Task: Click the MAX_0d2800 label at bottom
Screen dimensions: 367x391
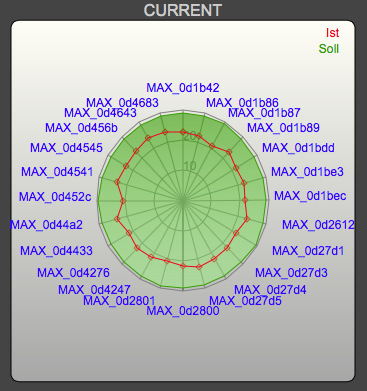Action: [183, 311]
